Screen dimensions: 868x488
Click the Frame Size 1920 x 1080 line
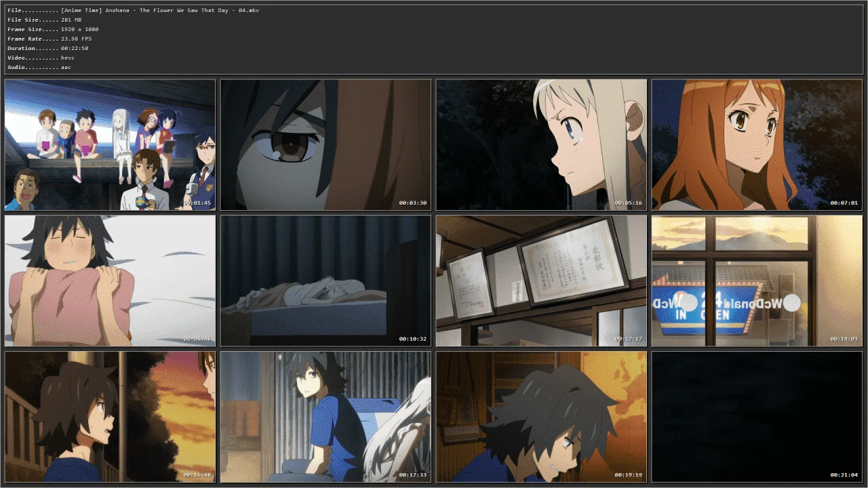coord(53,30)
